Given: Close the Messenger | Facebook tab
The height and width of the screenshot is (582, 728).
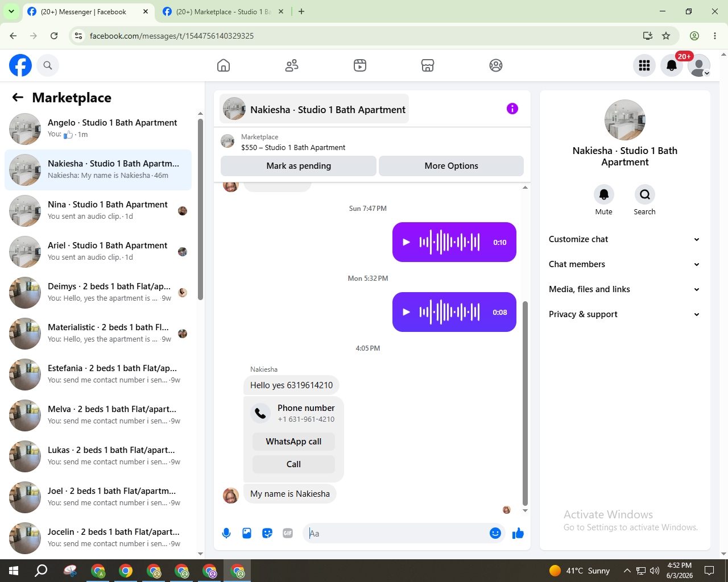Looking at the screenshot, I should [146, 11].
